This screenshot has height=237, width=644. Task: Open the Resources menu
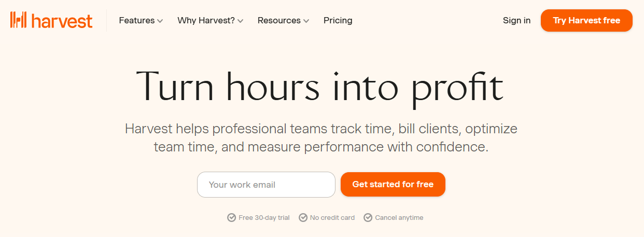(279, 21)
